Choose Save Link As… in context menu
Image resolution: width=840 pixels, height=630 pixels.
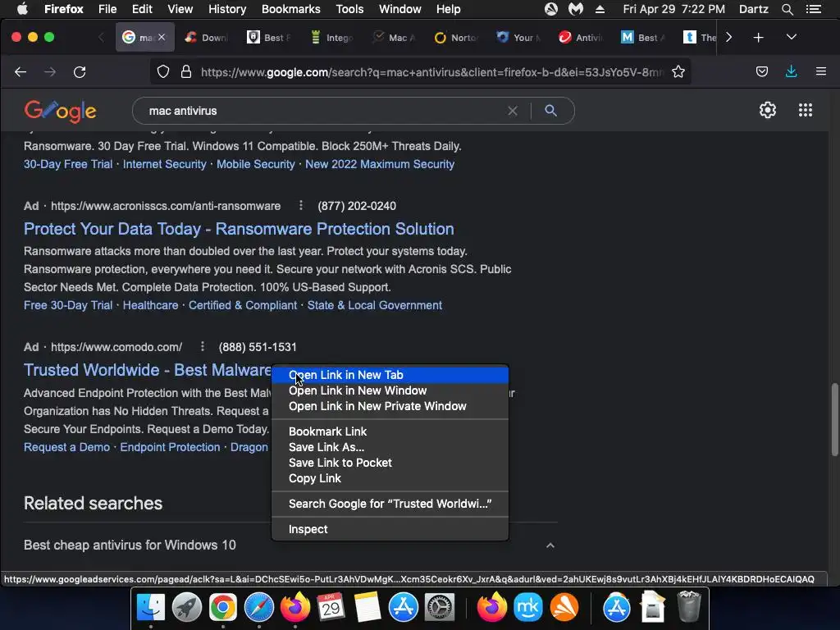(x=390, y=447)
